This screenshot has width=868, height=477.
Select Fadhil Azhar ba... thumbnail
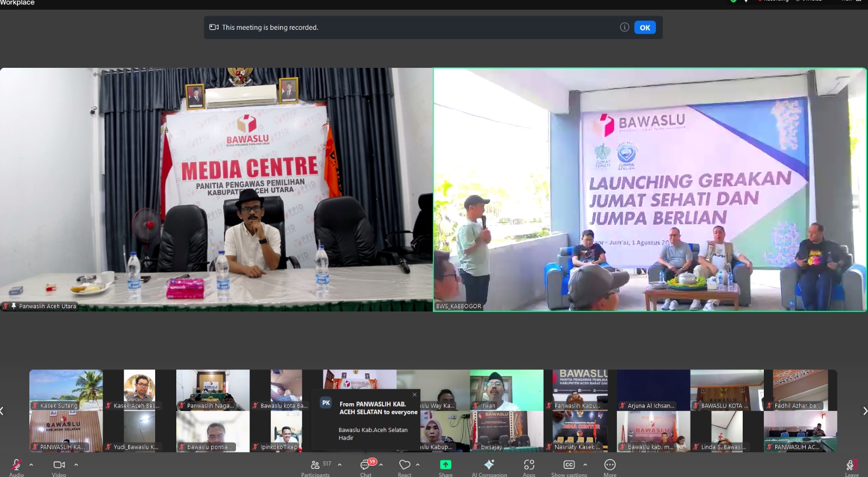(x=800, y=390)
